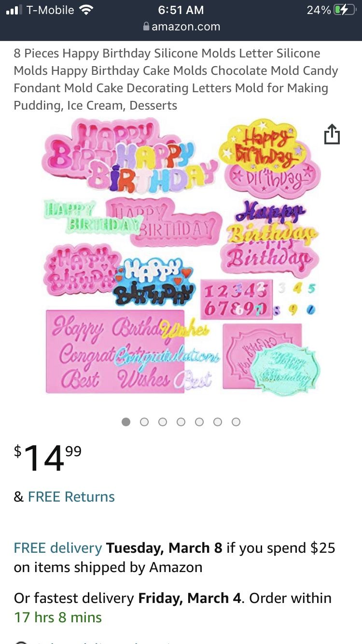Tap the $14.99 price

pos(48,458)
